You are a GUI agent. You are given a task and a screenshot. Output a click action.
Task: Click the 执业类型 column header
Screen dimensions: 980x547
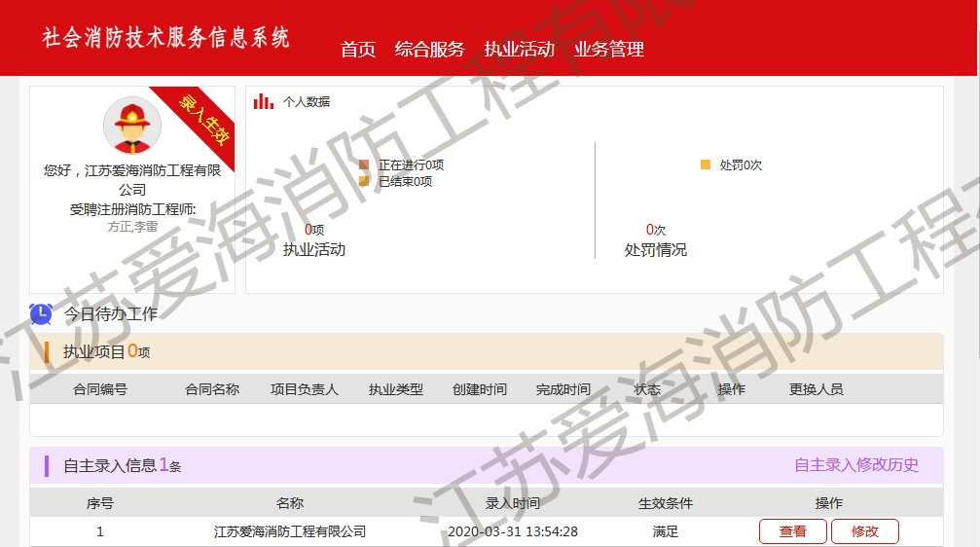[396, 389]
